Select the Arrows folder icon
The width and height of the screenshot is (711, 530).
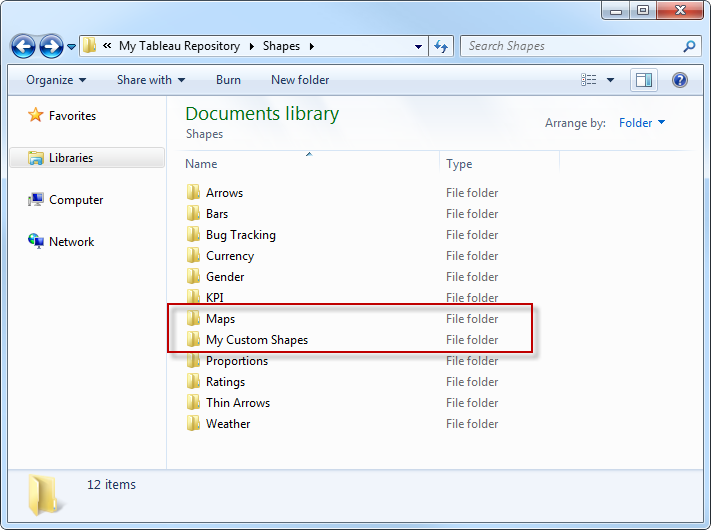point(193,192)
